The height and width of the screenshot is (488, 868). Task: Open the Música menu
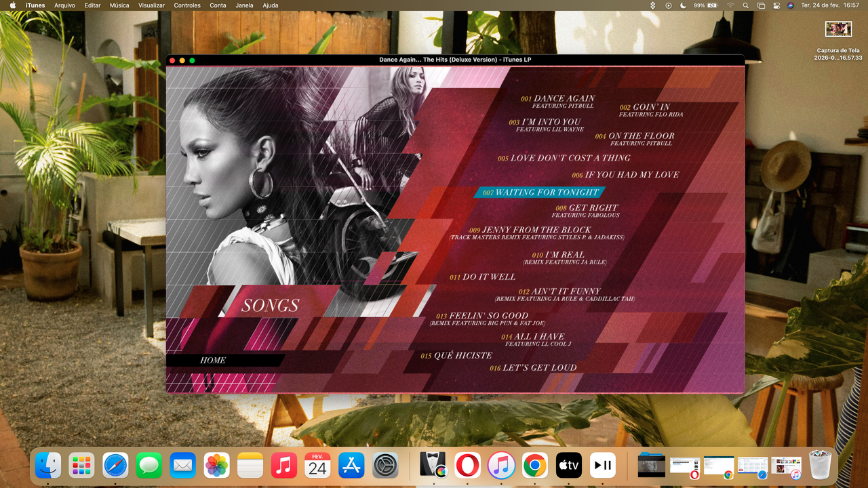tap(119, 5)
